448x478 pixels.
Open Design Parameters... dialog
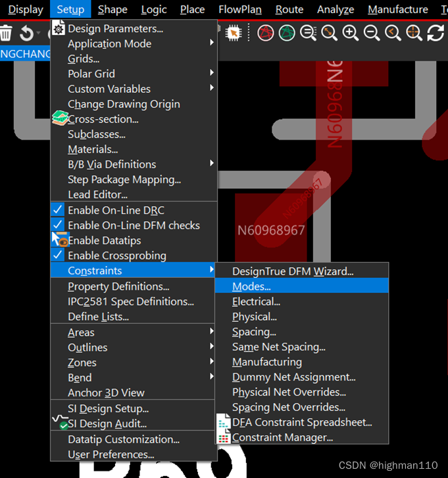point(115,28)
